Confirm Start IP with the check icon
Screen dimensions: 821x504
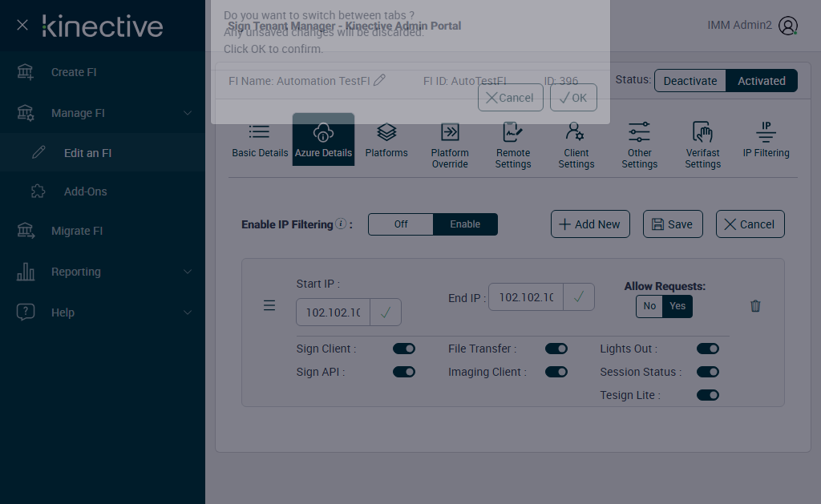click(x=386, y=312)
